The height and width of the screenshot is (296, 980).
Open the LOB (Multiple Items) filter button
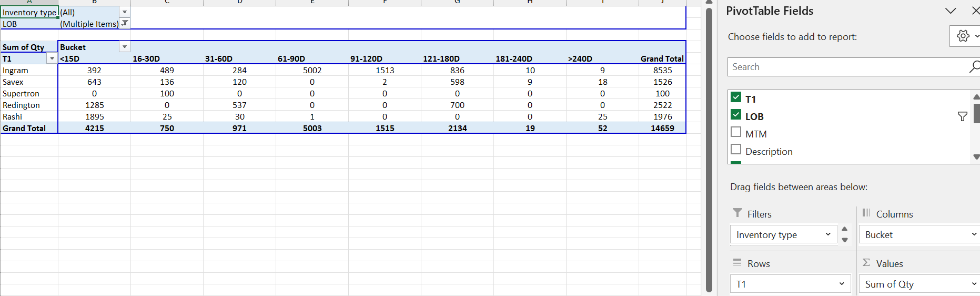coord(125,23)
